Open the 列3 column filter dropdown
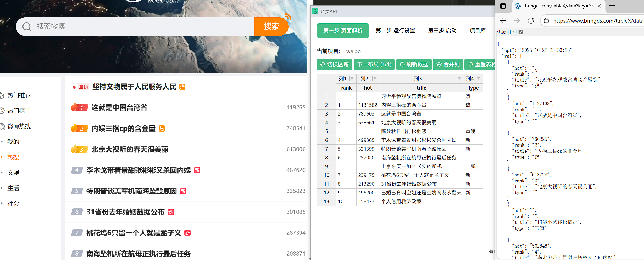Screen dimensions: 644x260 [459, 78]
